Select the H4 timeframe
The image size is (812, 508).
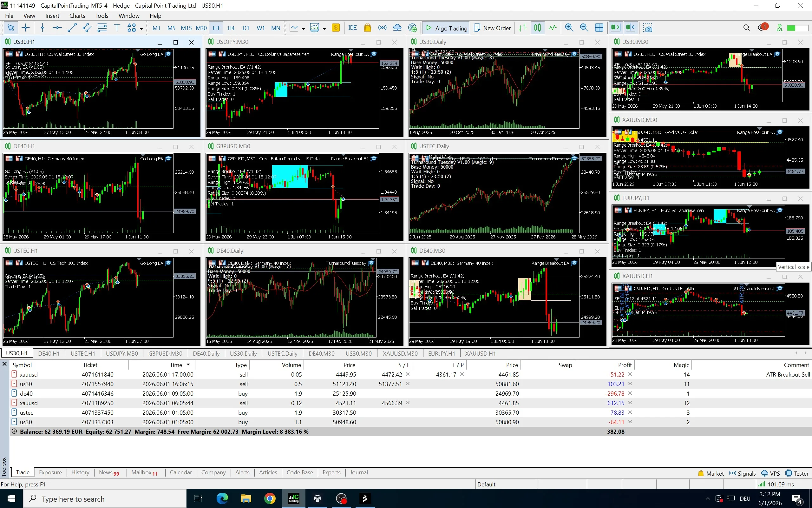pyautogui.click(x=231, y=28)
